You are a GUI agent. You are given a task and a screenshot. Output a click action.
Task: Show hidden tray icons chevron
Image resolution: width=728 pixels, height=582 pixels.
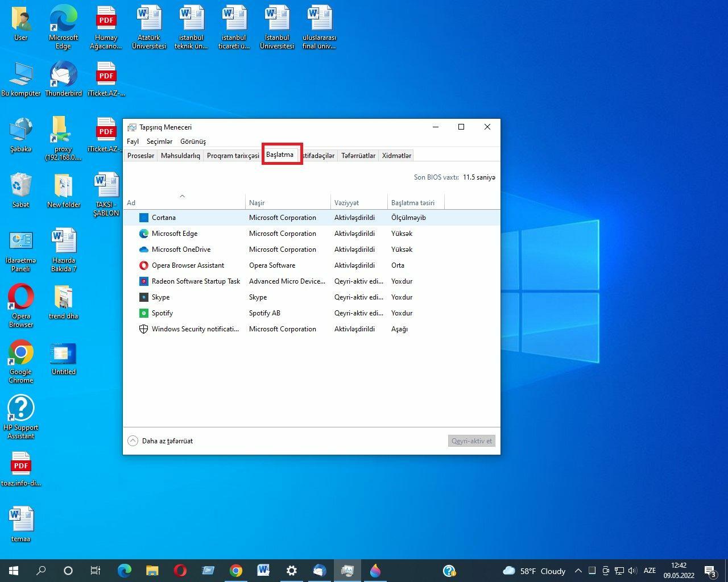coord(578,571)
